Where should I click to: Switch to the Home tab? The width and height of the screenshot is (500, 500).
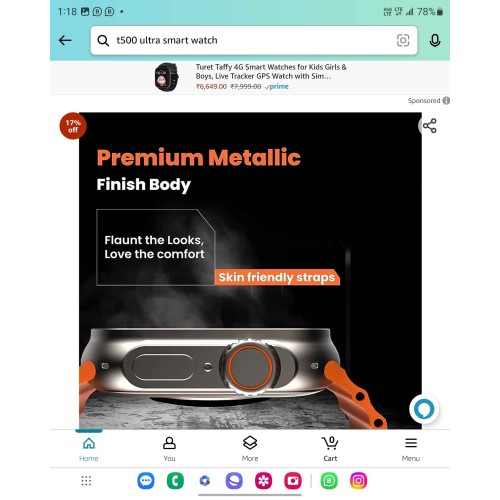89,449
